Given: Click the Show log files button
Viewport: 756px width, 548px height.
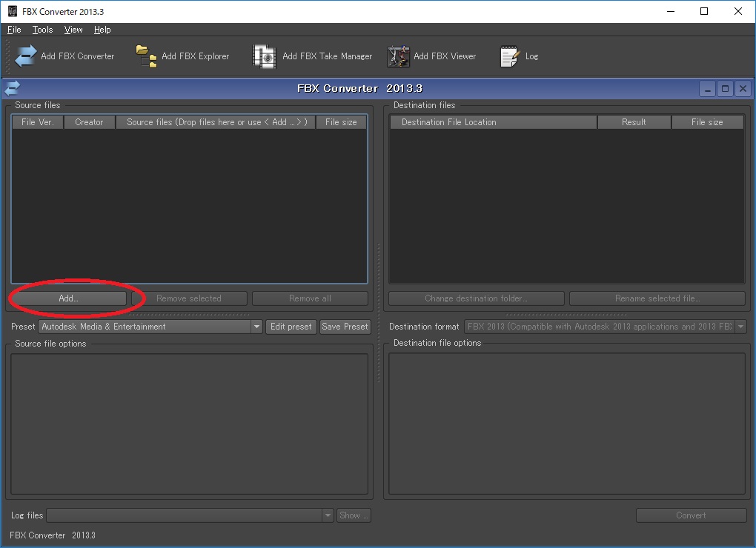Looking at the screenshot, I should point(354,515).
